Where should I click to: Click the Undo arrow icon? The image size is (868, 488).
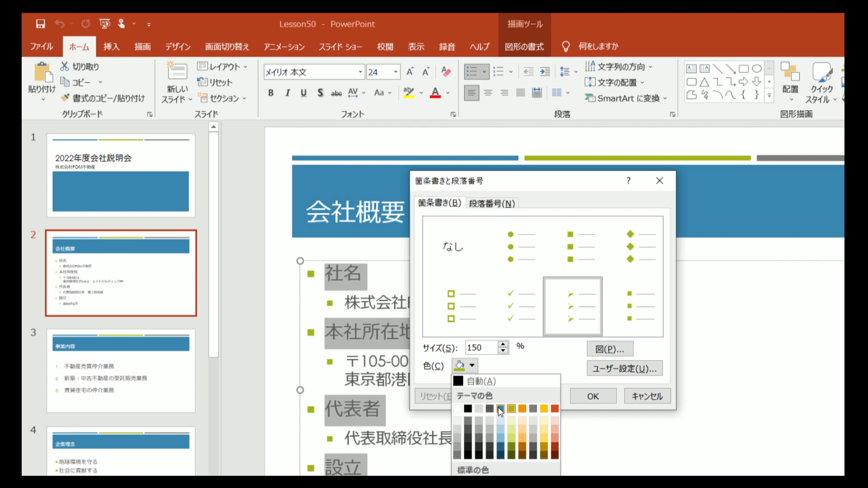[x=59, y=24]
